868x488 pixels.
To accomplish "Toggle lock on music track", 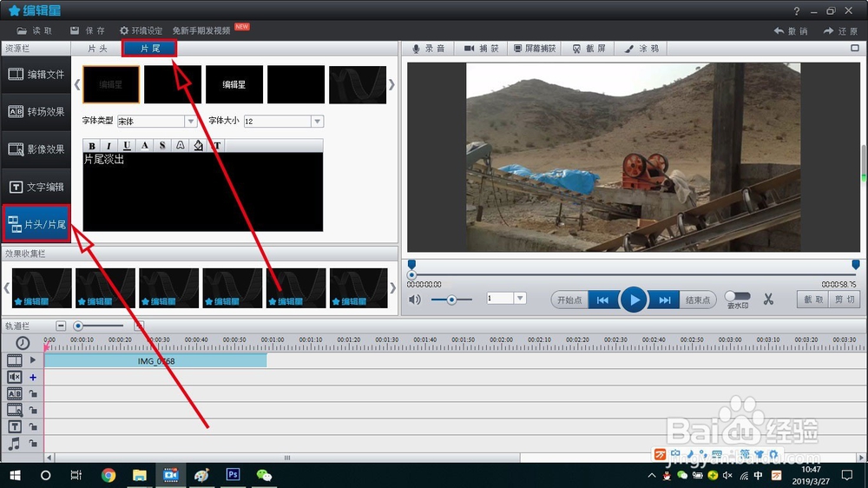I will pos(33,444).
